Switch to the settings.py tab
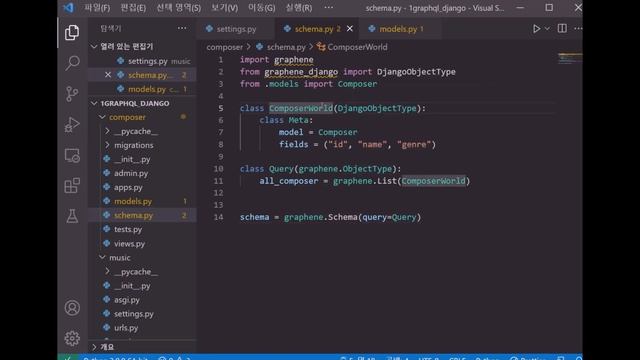The height and width of the screenshot is (360, 640). click(236, 29)
